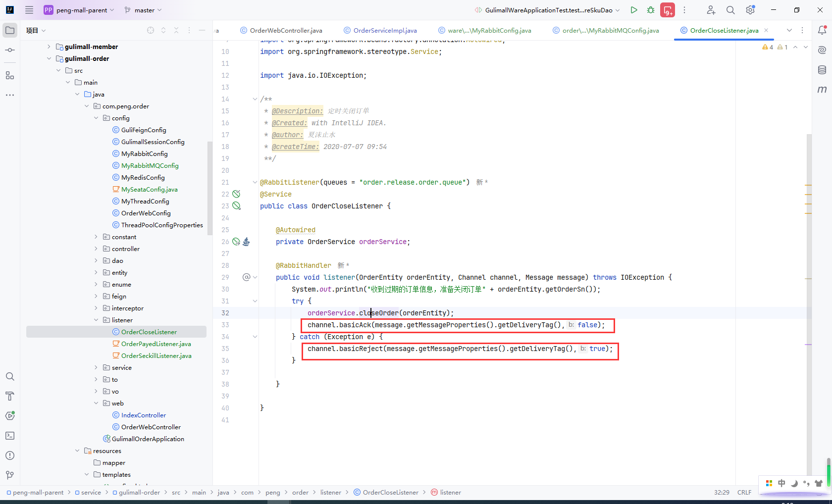The width and height of the screenshot is (832, 504).
Task: Open the run configuration dropdown
Action: point(547,10)
